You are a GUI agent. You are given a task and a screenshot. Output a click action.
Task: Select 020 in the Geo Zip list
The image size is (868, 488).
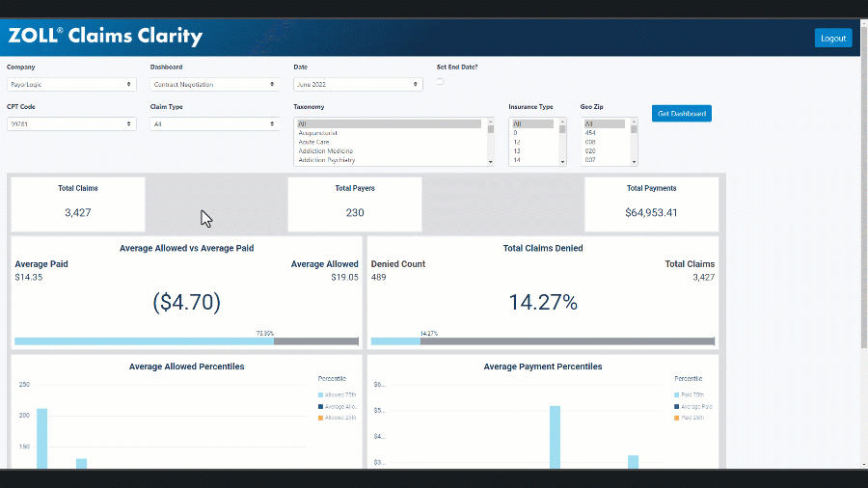(x=605, y=150)
